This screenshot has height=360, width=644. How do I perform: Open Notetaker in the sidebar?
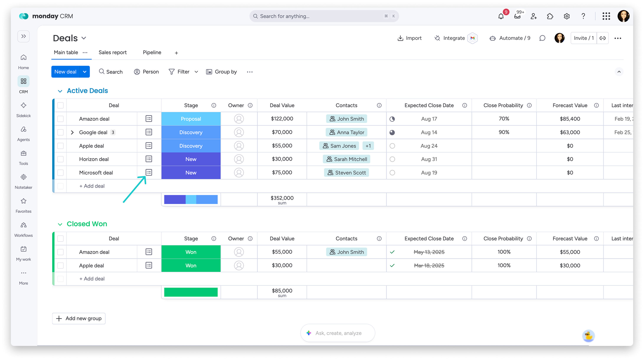23,181
